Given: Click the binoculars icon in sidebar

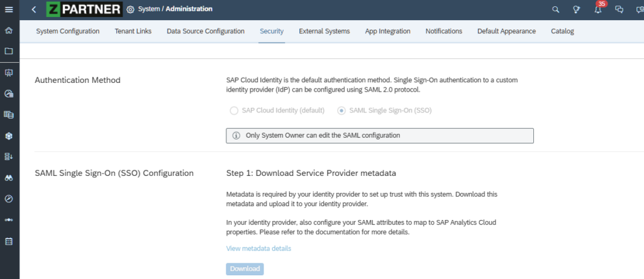Looking at the screenshot, I should [9, 178].
